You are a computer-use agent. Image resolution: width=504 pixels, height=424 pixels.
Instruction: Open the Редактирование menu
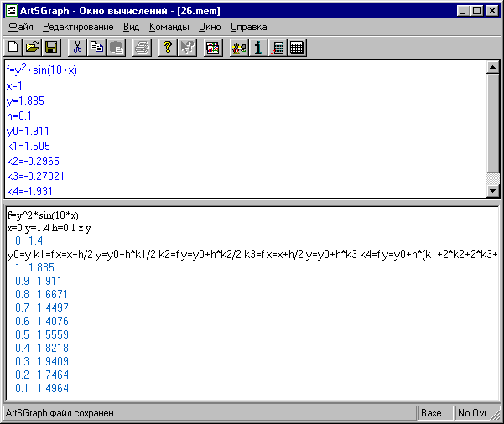coord(78,28)
